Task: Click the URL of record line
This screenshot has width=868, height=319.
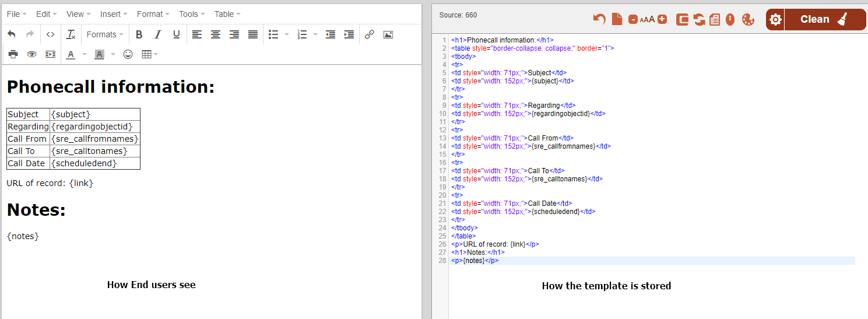Action: pos(50,183)
